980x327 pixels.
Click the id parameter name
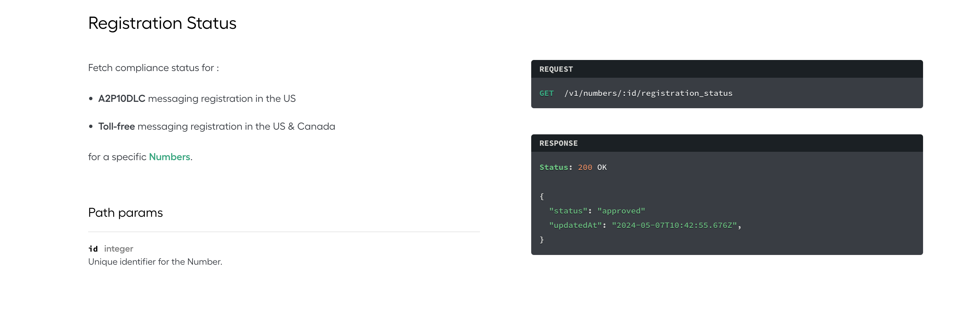pos(93,249)
